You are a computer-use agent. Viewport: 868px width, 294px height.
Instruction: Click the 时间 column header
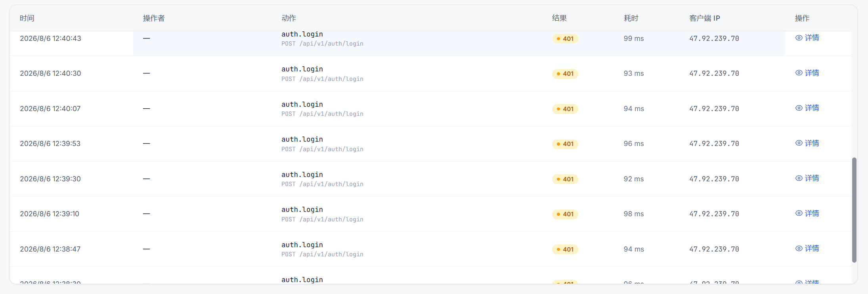(27, 18)
